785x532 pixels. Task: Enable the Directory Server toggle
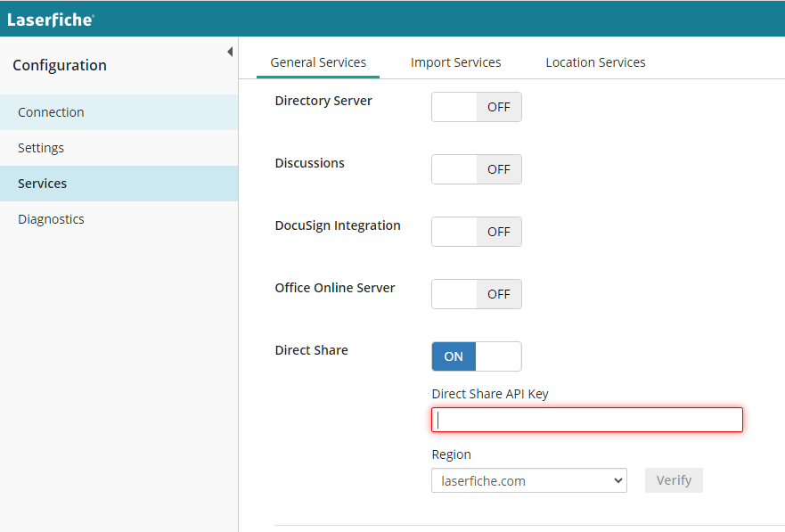477,107
